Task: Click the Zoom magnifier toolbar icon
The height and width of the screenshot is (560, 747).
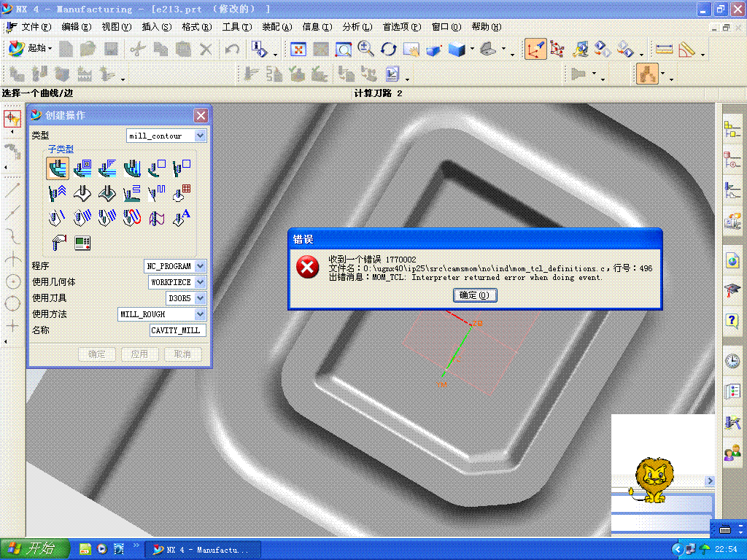Action: [365, 49]
